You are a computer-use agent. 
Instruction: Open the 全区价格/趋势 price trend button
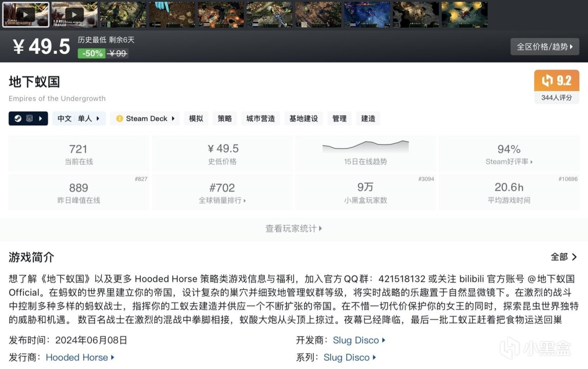545,46
